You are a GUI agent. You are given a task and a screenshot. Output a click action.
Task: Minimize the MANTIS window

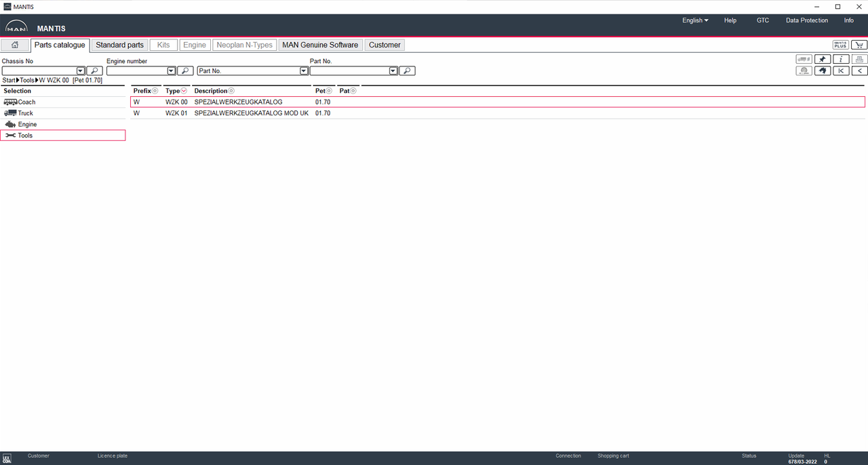point(816,6)
